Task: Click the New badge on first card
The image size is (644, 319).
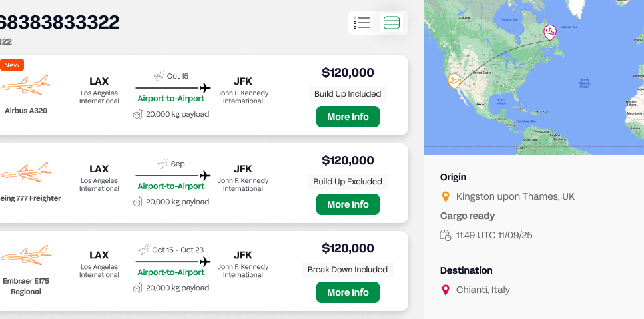Action: pos(11,65)
